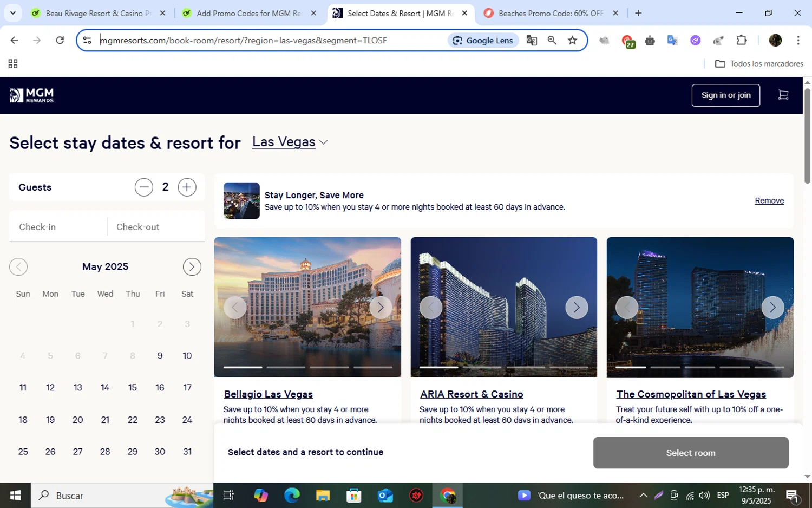
Task: Open Windows Start menu
Action: 15,496
